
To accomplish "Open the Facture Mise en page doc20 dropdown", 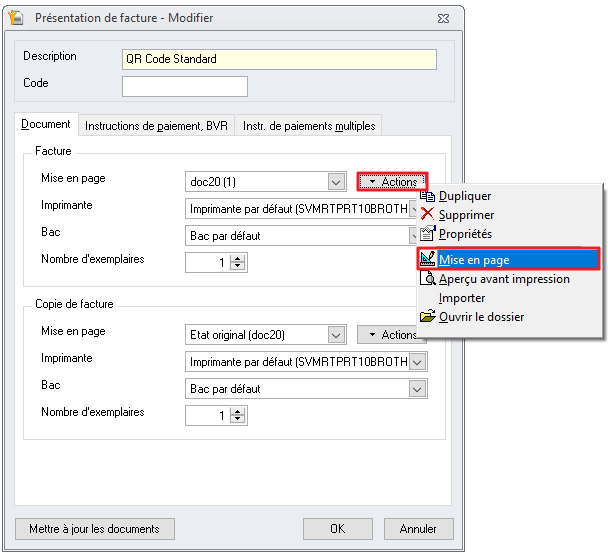I will click(337, 182).
